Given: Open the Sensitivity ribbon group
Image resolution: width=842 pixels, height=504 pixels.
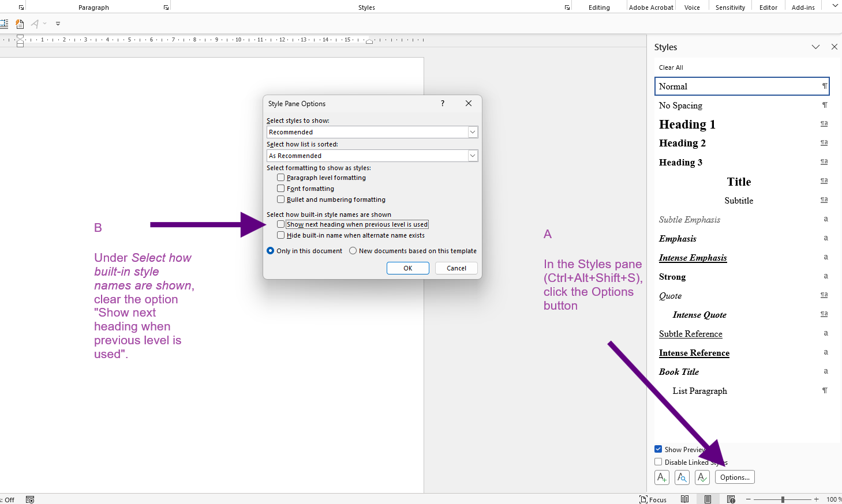Looking at the screenshot, I should pyautogui.click(x=730, y=7).
